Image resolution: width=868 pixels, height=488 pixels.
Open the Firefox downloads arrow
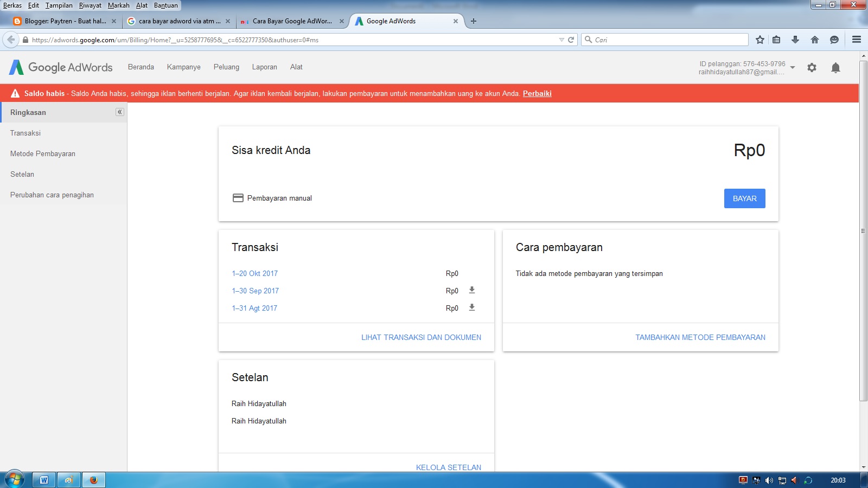coord(795,40)
